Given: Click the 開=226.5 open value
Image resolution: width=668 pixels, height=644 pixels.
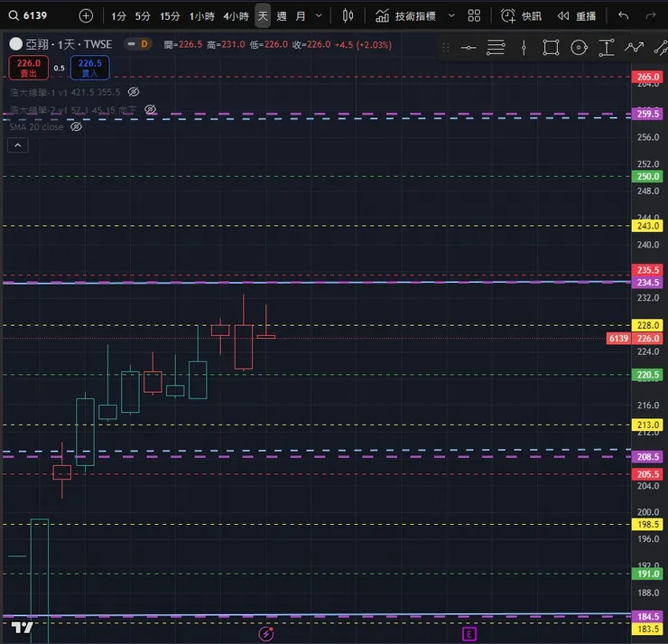Looking at the screenshot, I should [x=182, y=45].
